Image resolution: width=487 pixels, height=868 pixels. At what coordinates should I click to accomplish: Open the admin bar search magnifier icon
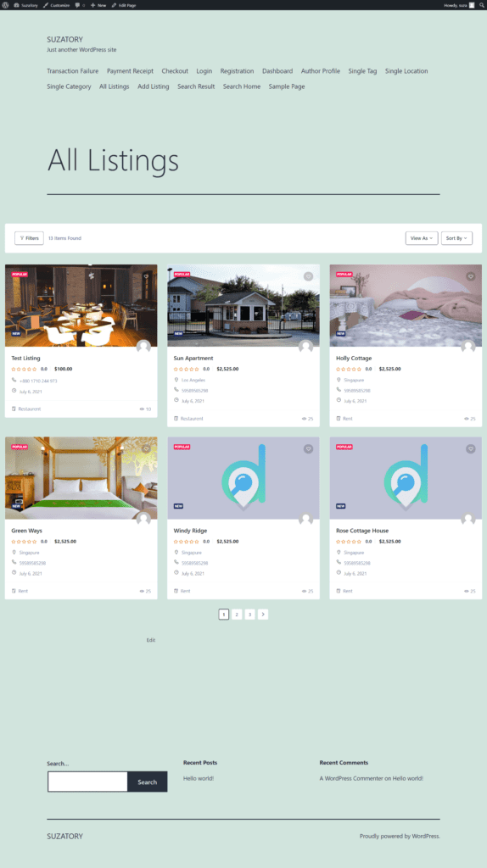tap(481, 5)
